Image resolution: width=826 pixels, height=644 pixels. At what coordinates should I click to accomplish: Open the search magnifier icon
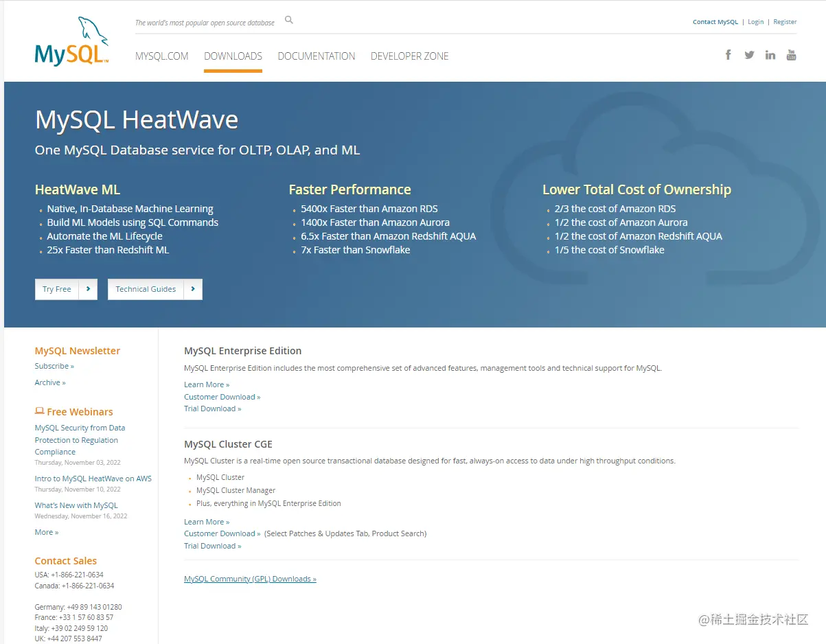[x=289, y=20]
